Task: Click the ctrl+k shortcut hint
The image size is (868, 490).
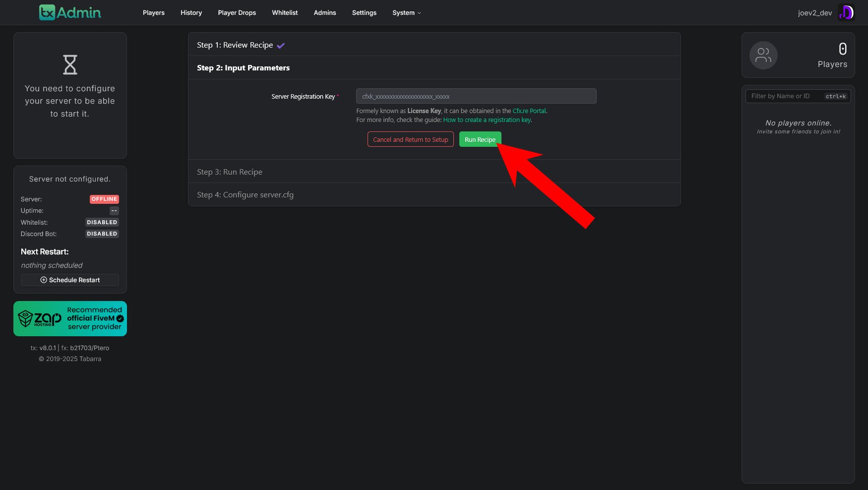Action: coord(836,96)
